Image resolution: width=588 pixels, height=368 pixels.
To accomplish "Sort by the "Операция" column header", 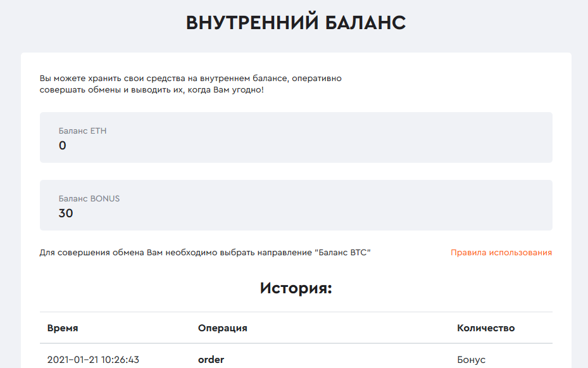I will [222, 328].
